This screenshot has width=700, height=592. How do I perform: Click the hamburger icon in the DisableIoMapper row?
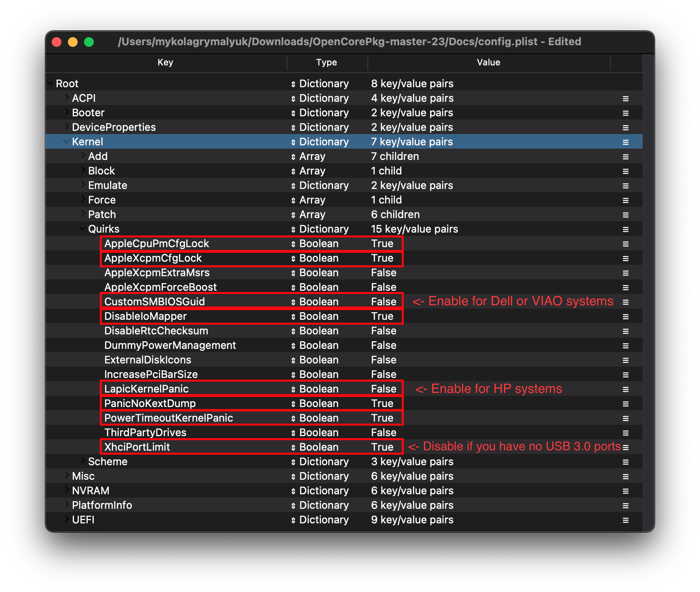click(625, 317)
